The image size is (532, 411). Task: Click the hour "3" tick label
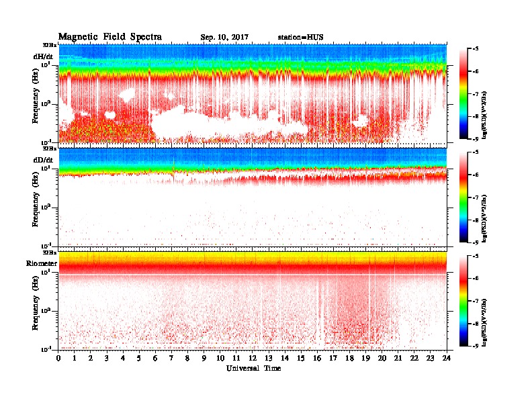click(x=107, y=358)
